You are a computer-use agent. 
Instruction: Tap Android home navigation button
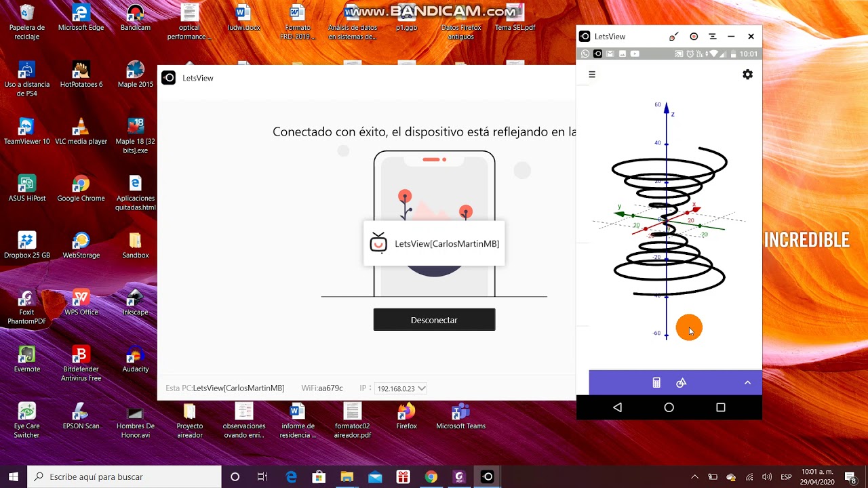coord(669,407)
